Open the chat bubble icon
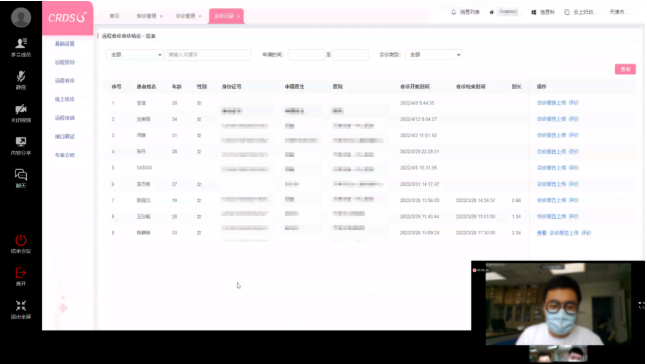 21,175
